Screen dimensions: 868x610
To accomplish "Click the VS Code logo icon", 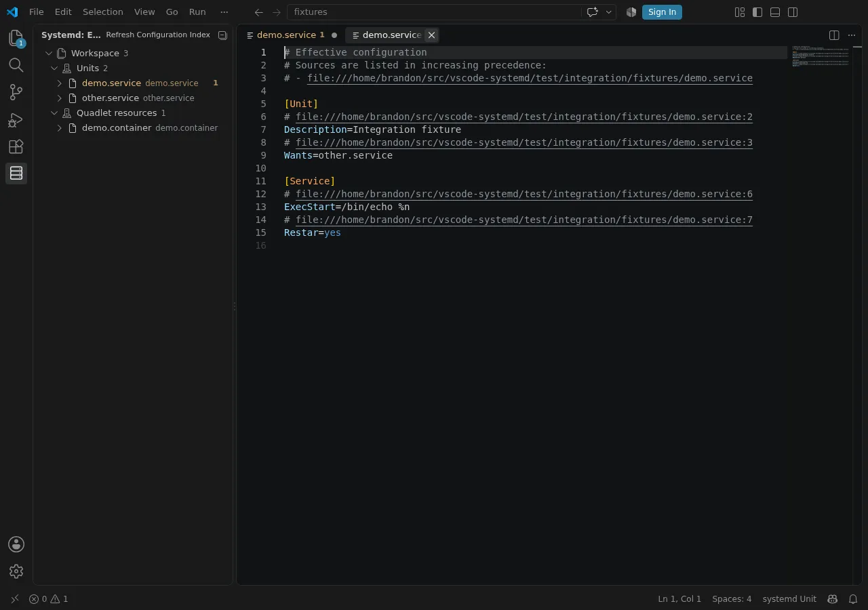I will [12, 12].
